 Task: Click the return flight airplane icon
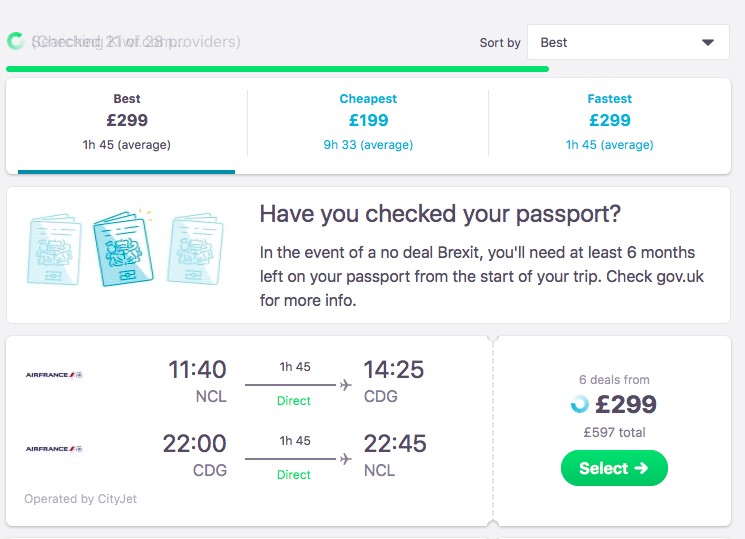[346, 459]
